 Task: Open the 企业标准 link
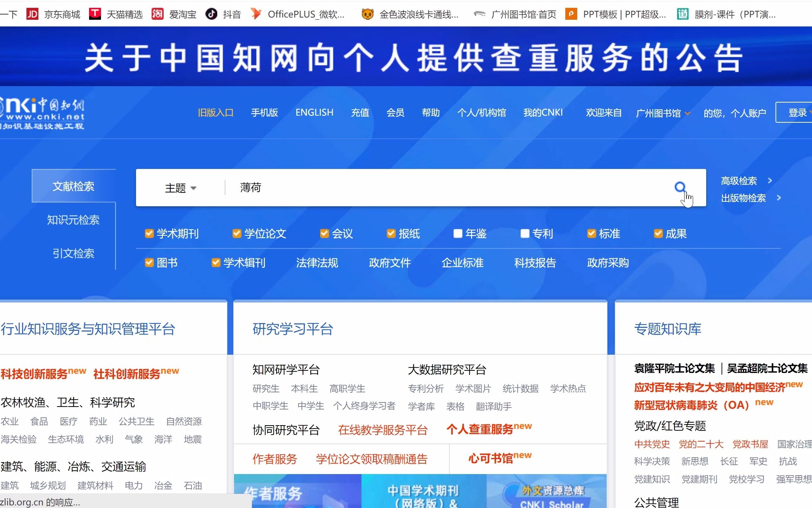point(462,263)
